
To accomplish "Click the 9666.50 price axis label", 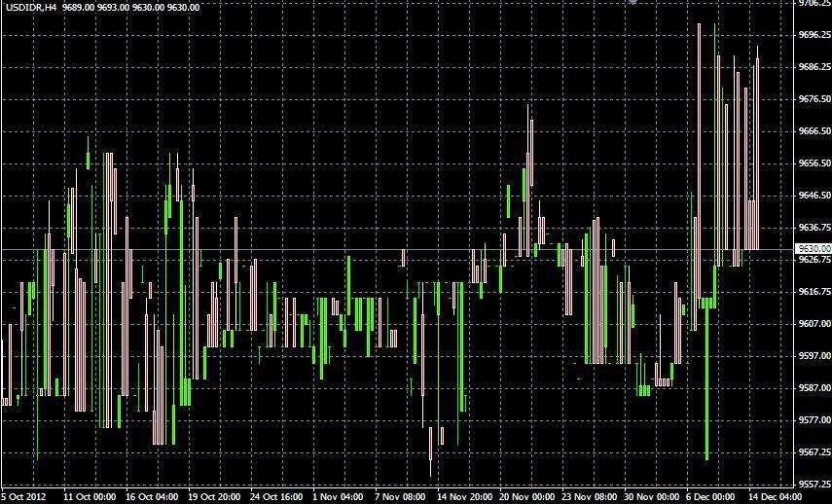I will pos(814,131).
